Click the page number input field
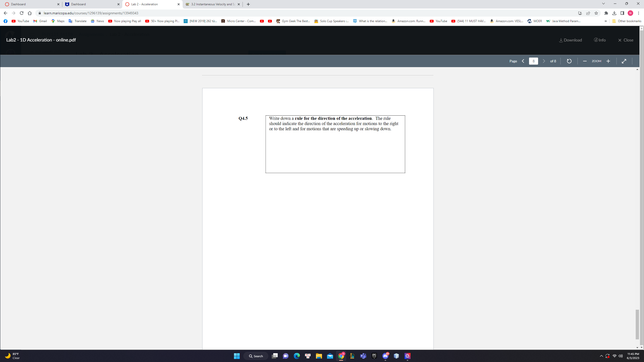 click(533, 61)
